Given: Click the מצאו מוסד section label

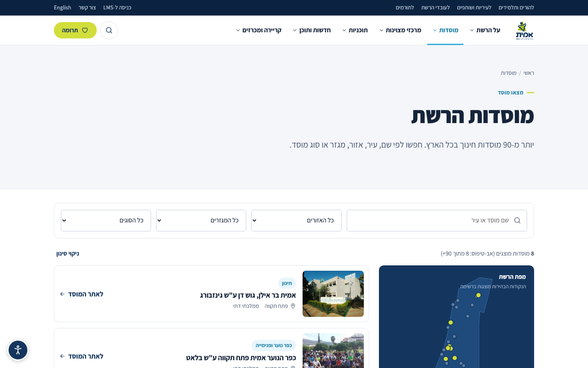Looking at the screenshot, I should click(510, 92).
